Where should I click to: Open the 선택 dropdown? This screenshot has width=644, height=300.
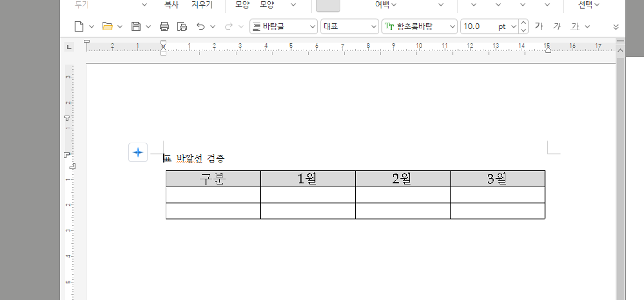click(x=589, y=4)
